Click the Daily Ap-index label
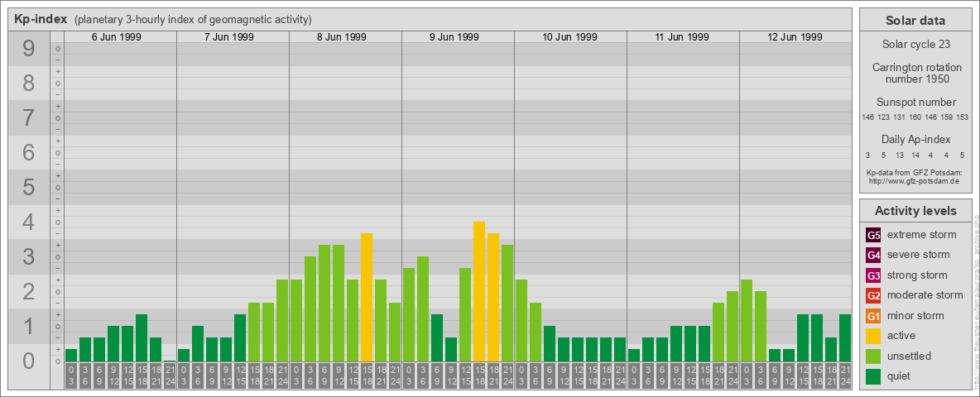 click(915, 139)
